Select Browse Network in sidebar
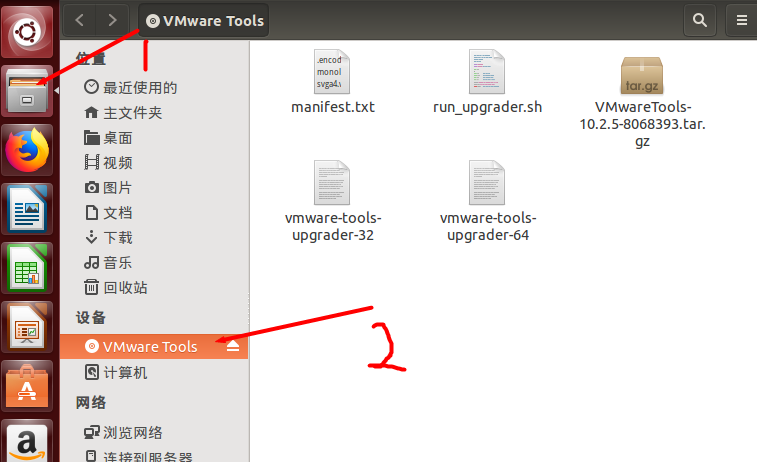757x462 pixels. pos(154,432)
